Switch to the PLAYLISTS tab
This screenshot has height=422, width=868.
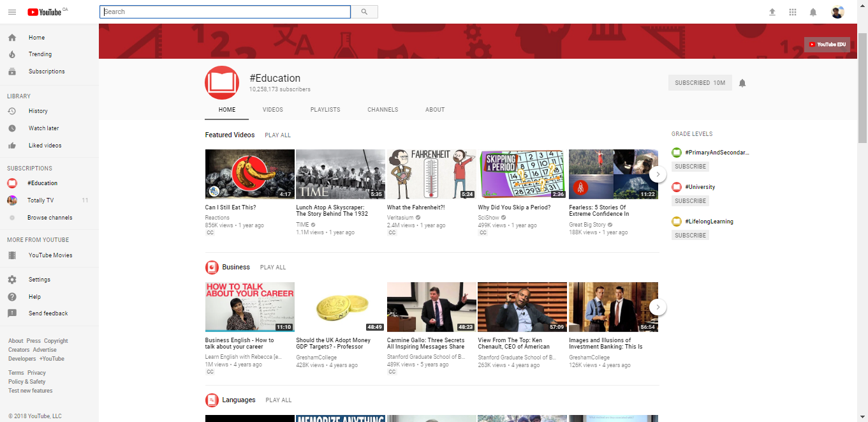pyautogui.click(x=325, y=110)
